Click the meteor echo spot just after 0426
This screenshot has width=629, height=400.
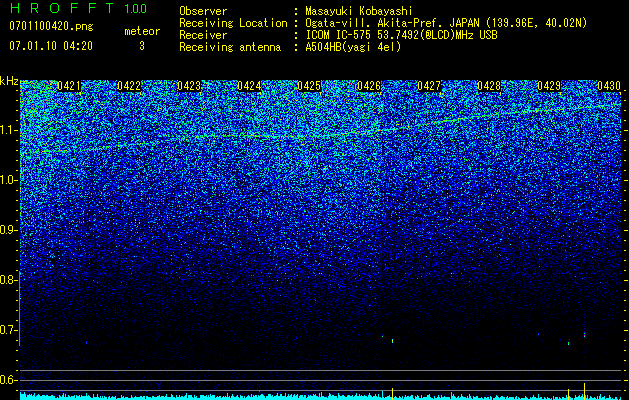coord(392,341)
